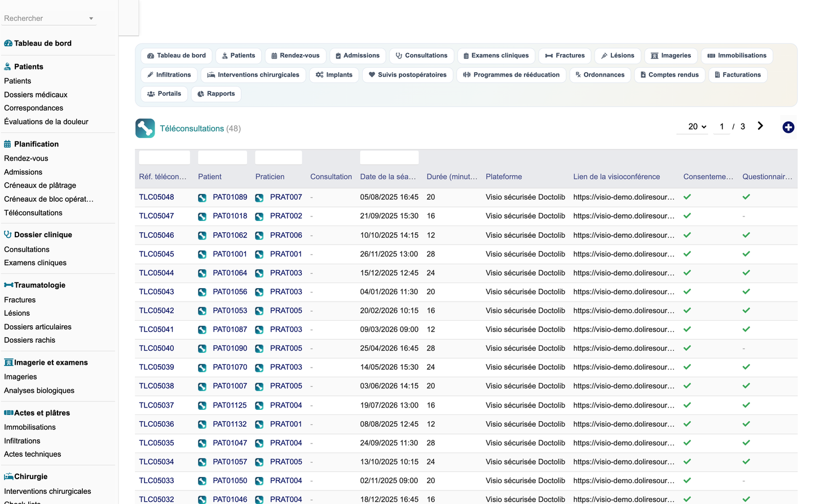Viewport: 815px width, 504px height.
Task: Click the Tableau de bord sidebar icon
Action: (8, 43)
